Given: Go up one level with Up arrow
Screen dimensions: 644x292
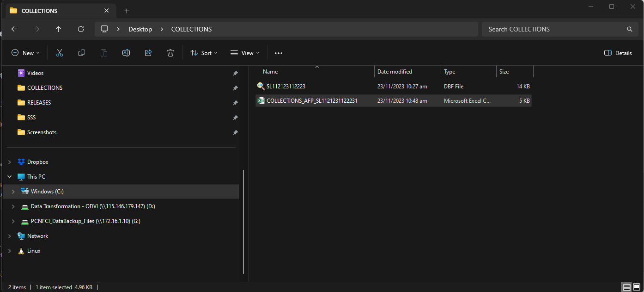Looking at the screenshot, I should 59,29.
